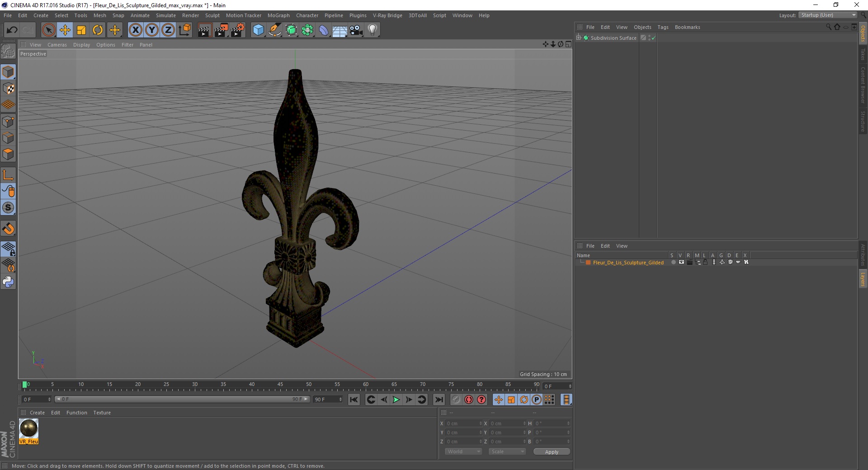Screen dimensions: 868x470
Task: Toggle Y axis lock
Action: click(152, 30)
